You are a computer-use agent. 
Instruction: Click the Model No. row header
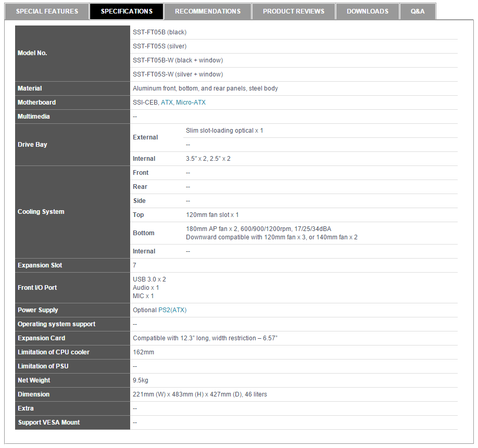pos(72,53)
